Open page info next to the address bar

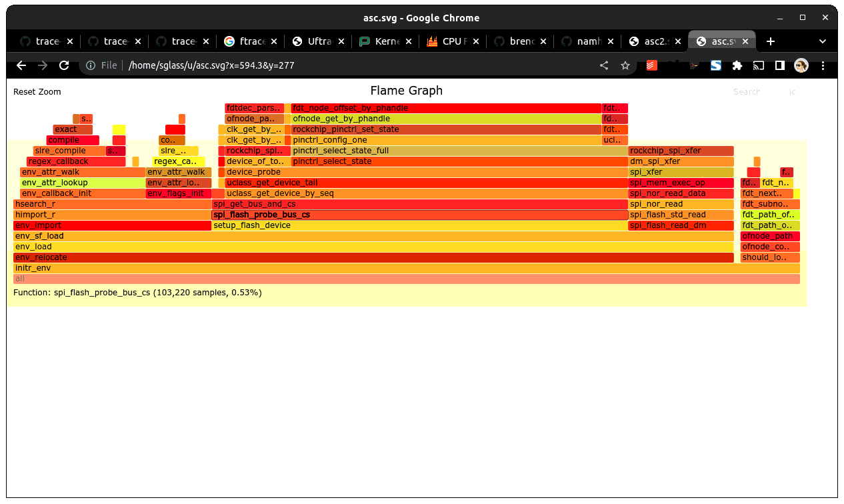(x=90, y=65)
